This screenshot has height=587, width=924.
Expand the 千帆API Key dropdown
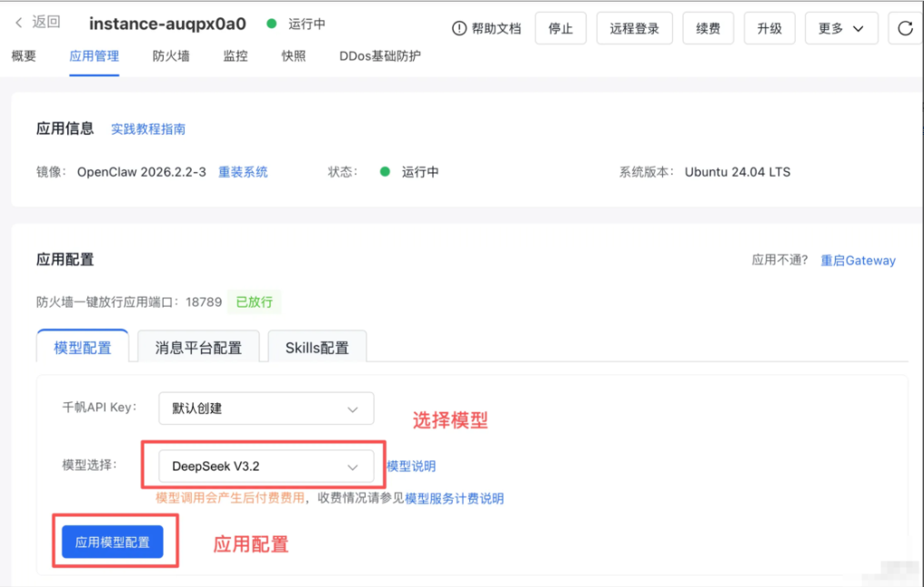coord(266,409)
